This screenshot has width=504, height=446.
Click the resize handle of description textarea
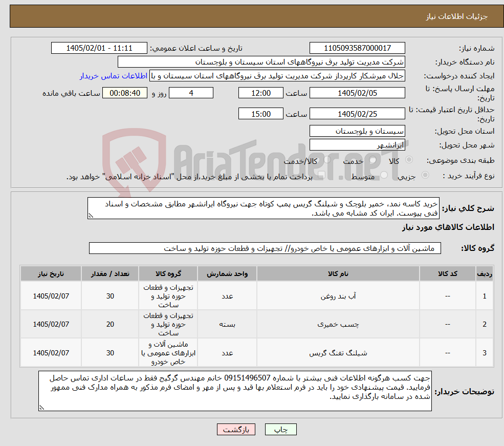91,216
